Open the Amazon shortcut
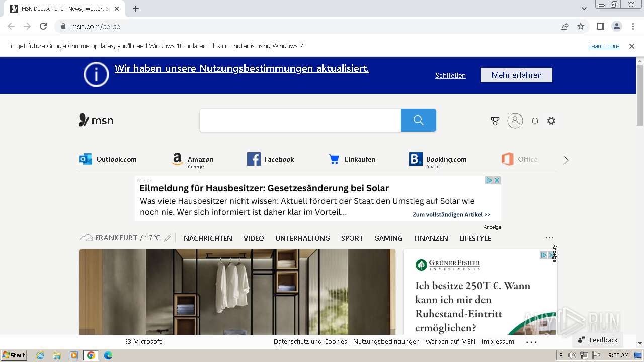Image resolution: width=644 pixels, height=362 pixels. [x=192, y=160]
